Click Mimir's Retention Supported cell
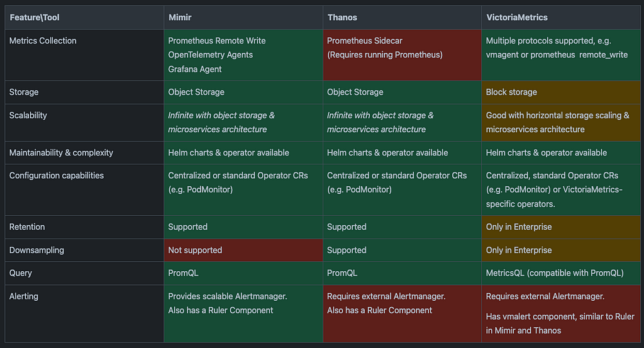The height and width of the screenshot is (348, 644). 243,227
